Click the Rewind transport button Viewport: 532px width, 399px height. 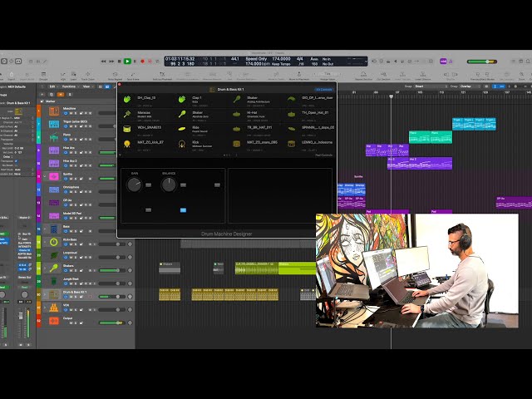(x=103, y=62)
